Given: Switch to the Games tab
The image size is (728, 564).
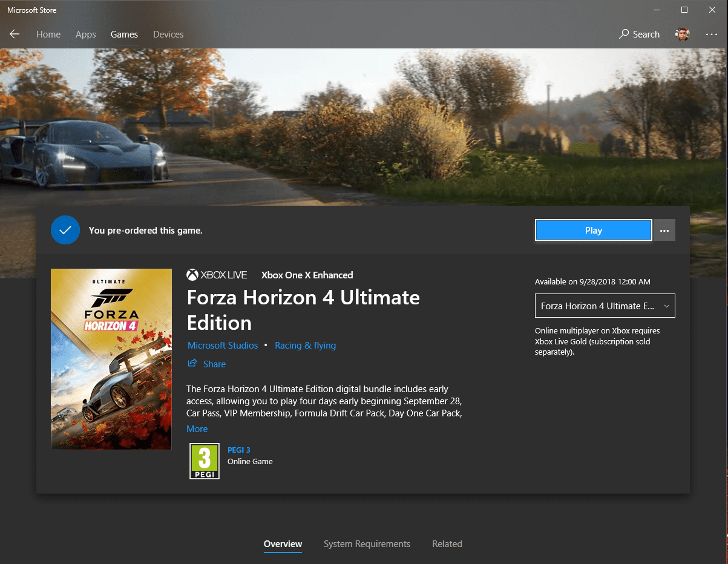Looking at the screenshot, I should point(124,34).
